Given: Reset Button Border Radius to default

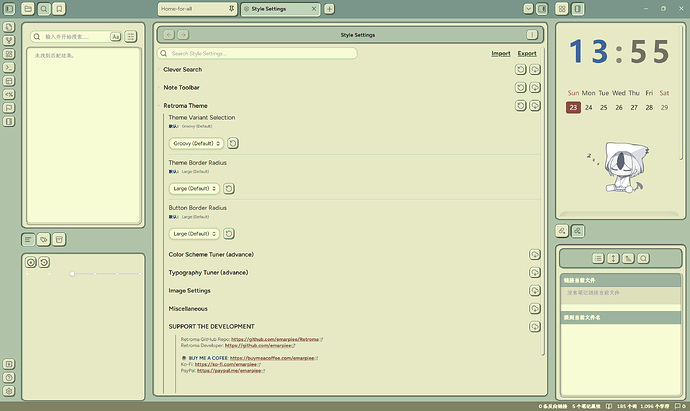Looking at the screenshot, I should (229, 233).
